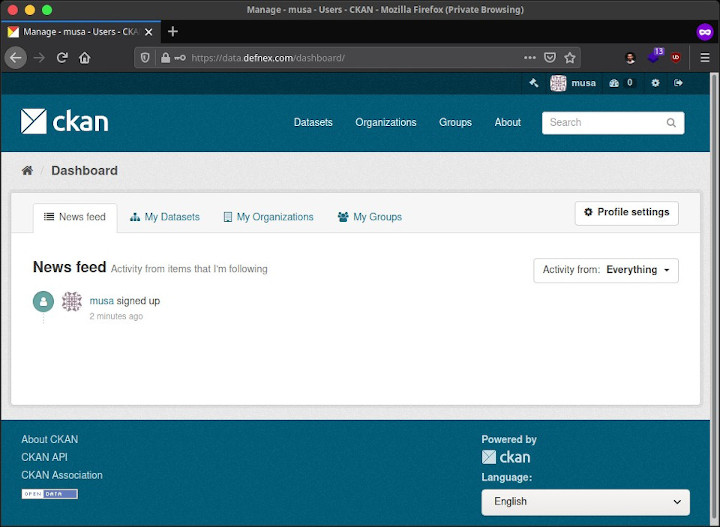720x527 pixels.
Task: Open the uBlock Origin extension icon
Action: coord(675,57)
